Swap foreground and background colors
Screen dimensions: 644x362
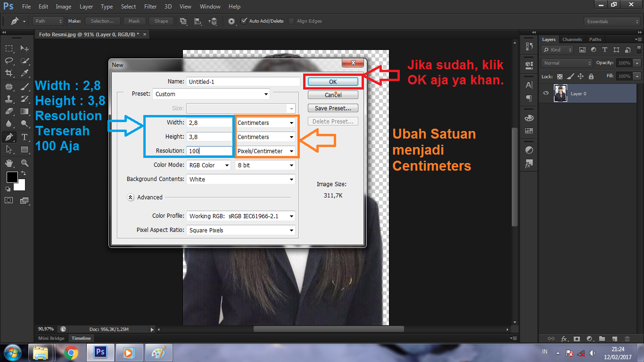[x=23, y=173]
